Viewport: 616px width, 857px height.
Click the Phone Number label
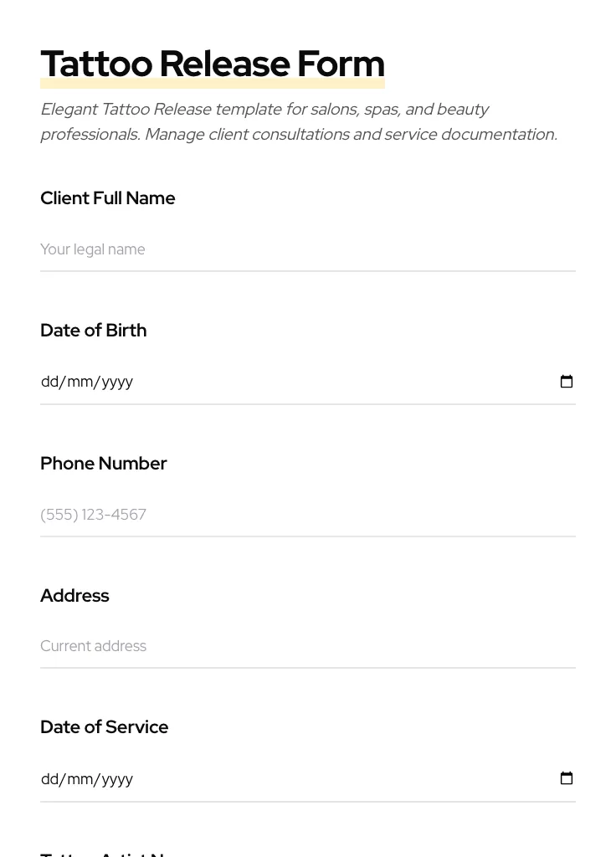(x=103, y=464)
